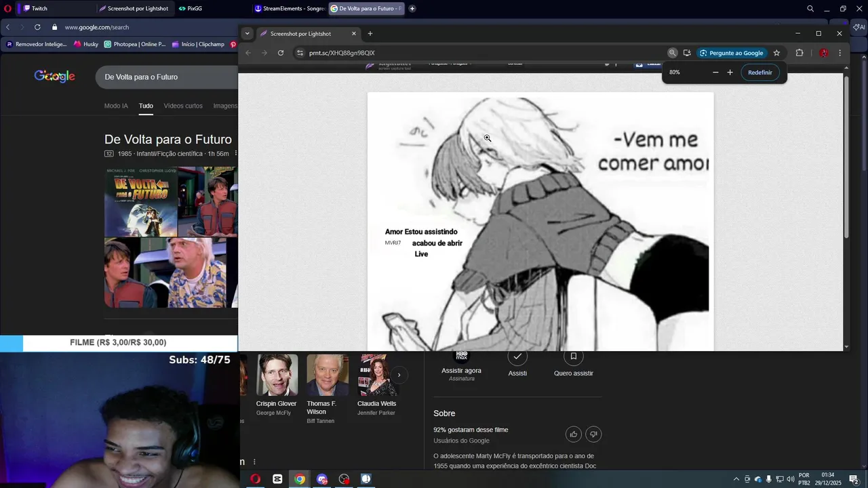Select Crispin Glover cast card
This screenshot has height=488, width=868.
(277, 386)
